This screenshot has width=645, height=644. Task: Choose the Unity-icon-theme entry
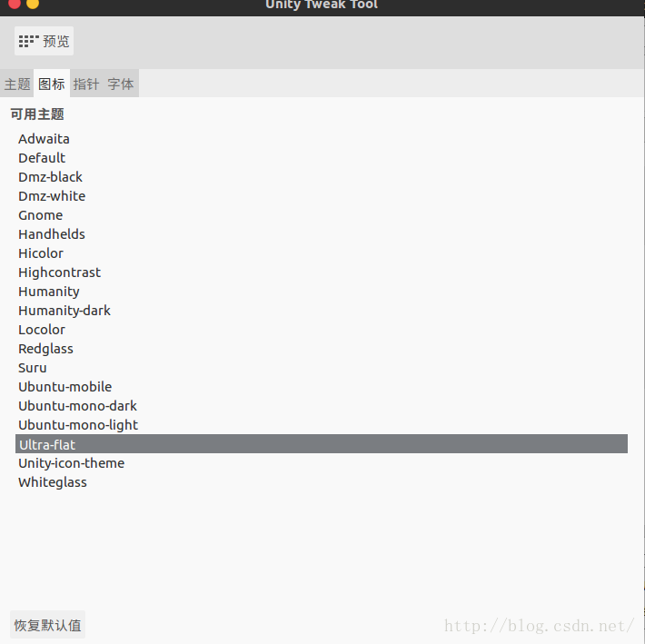click(322, 463)
